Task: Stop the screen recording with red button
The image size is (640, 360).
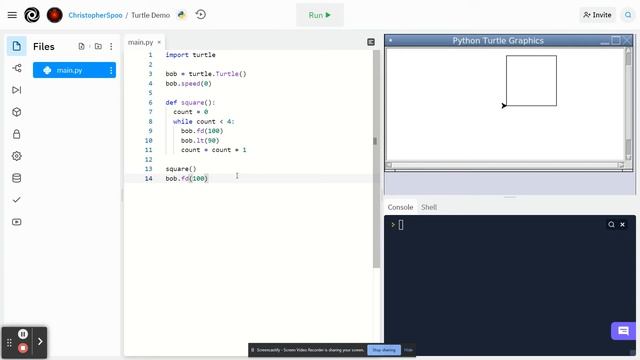Action: click(23, 348)
